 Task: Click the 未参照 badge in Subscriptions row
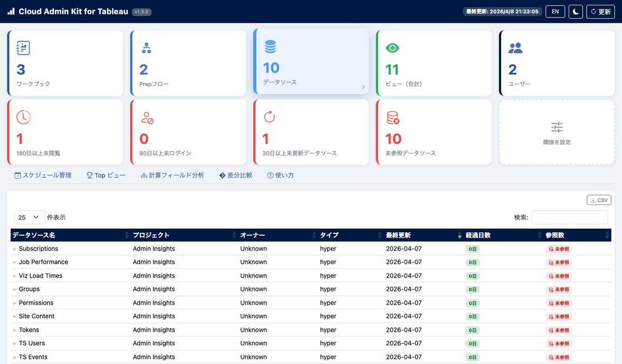click(559, 249)
